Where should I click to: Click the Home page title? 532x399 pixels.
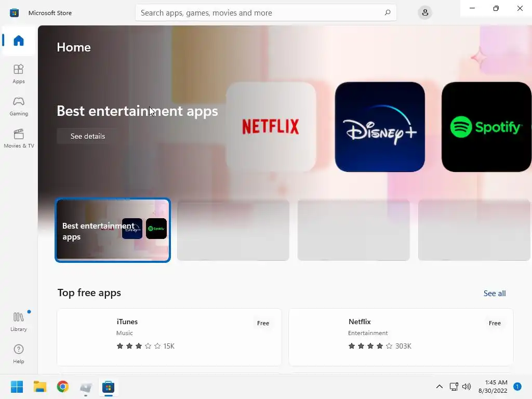(x=74, y=47)
